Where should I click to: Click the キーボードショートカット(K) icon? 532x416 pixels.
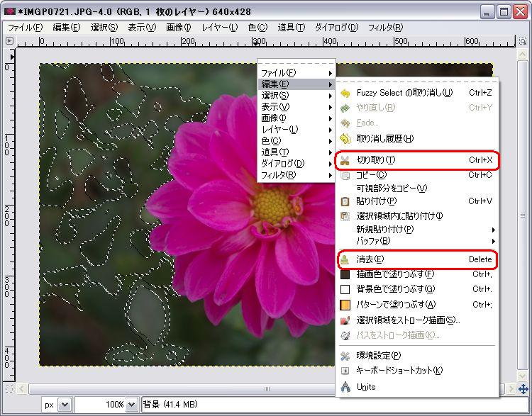pyautogui.click(x=345, y=371)
